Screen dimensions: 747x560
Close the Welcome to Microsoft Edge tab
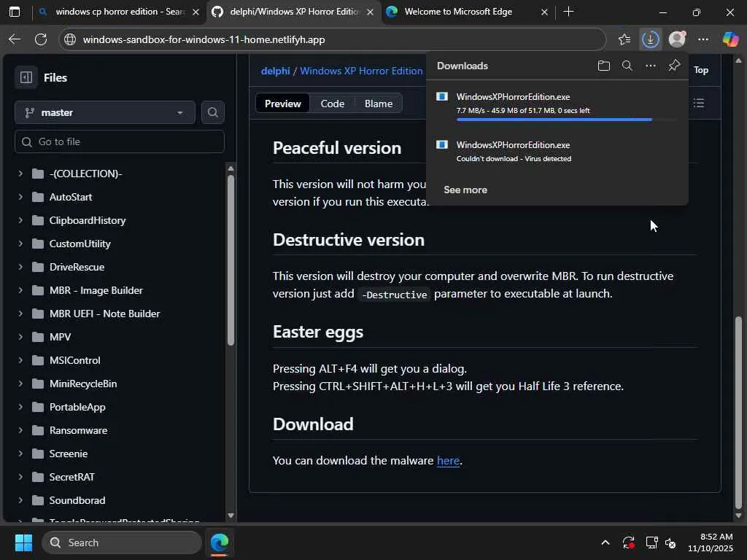click(x=544, y=12)
